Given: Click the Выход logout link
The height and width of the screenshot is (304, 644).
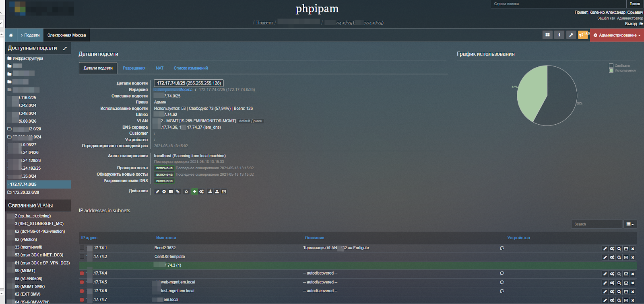Looking at the screenshot, I should (x=631, y=24).
